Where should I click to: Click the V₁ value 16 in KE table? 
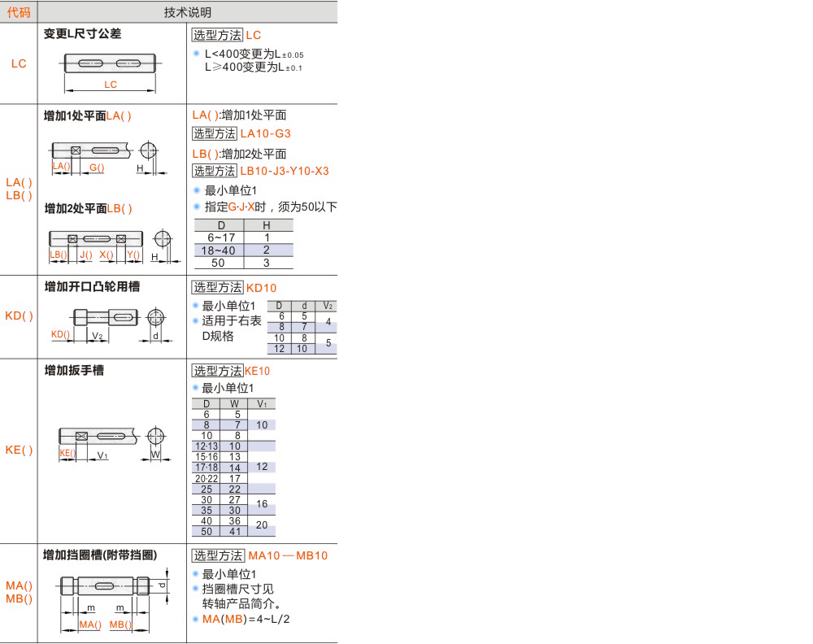coord(262,504)
